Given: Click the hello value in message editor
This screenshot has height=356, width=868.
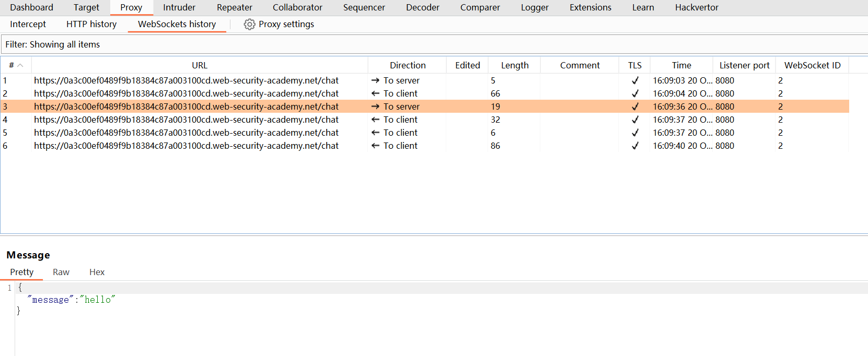Looking at the screenshot, I should pyautogui.click(x=98, y=300).
